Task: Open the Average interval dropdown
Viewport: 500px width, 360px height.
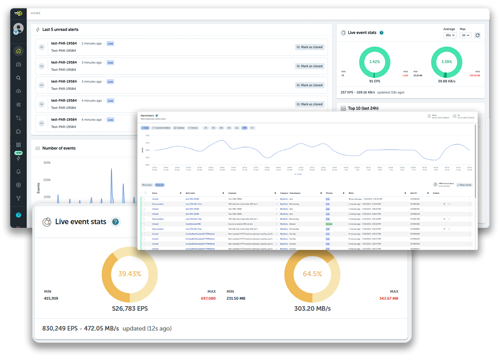Action: [x=450, y=35]
